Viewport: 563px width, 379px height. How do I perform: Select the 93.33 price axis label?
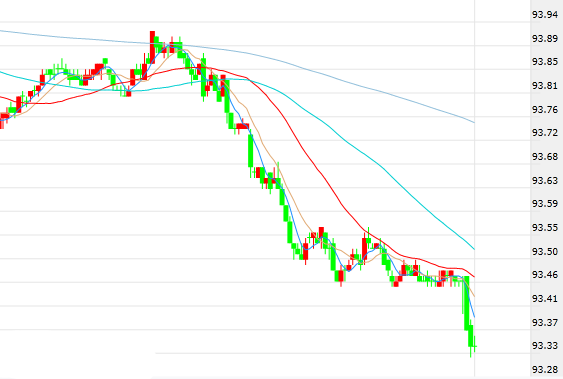click(x=545, y=346)
